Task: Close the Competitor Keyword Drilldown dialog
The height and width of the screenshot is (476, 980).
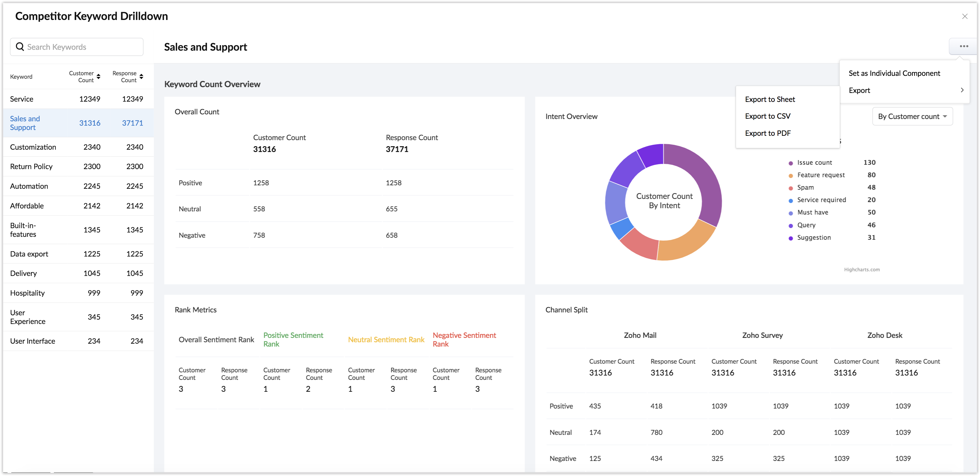Action: 964,16
